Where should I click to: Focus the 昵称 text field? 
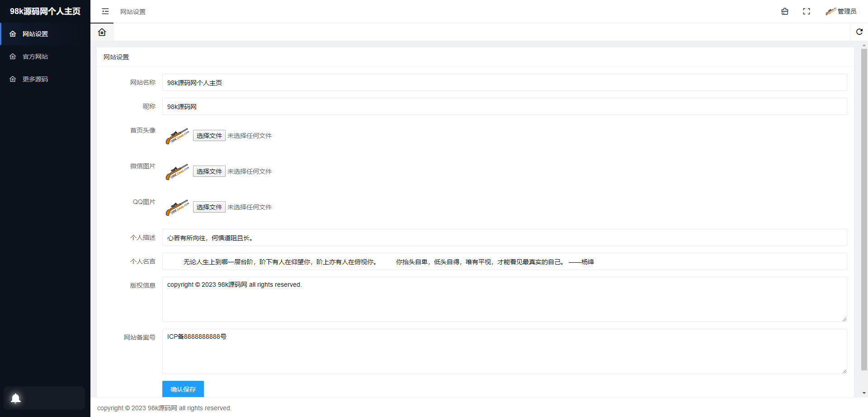[x=504, y=107]
